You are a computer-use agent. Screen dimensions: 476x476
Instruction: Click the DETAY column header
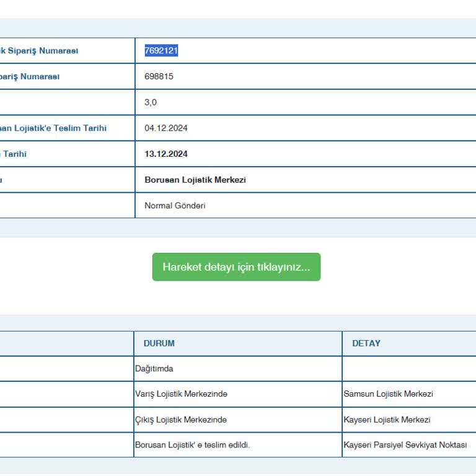[x=366, y=343]
